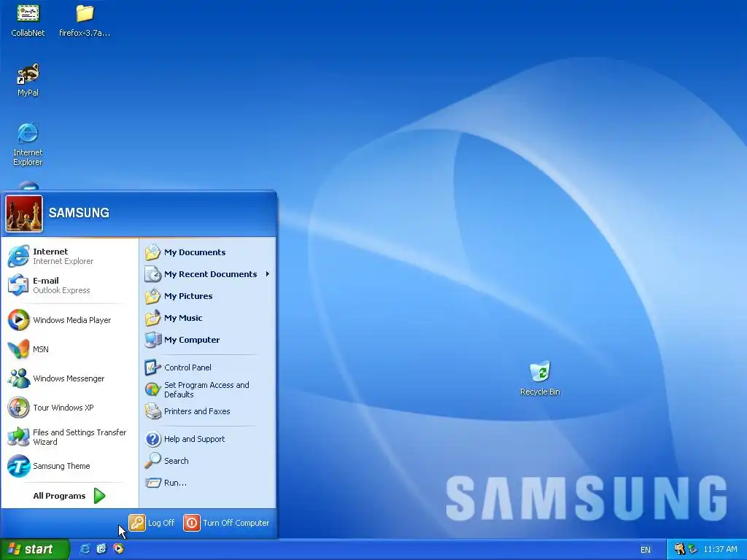Click the Log Off button
747x560 pixels.
[x=152, y=522]
